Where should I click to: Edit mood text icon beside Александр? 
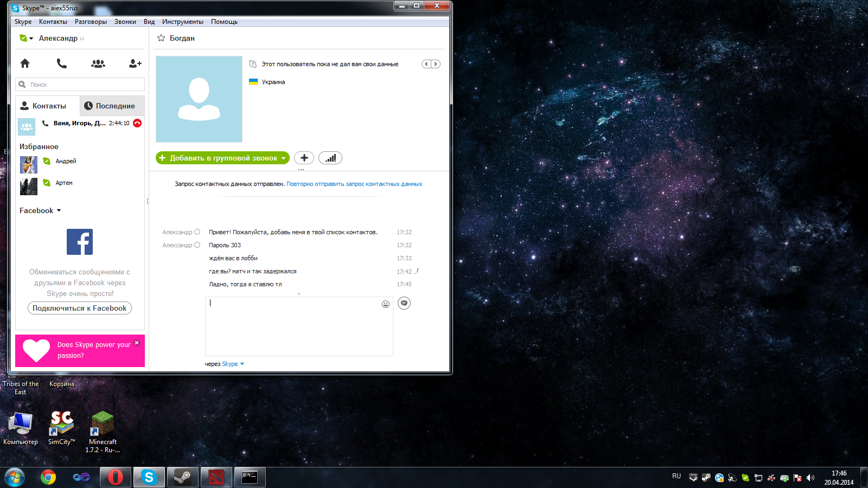82,38
